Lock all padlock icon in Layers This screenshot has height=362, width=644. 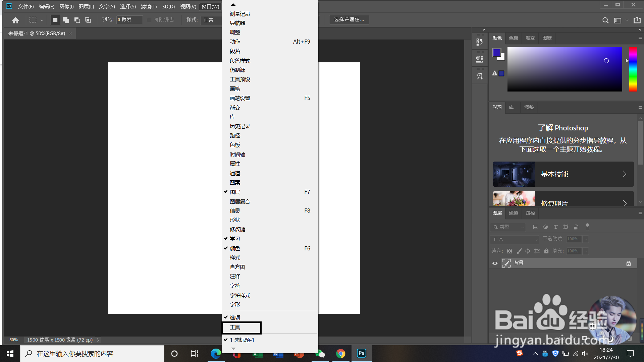546,251
